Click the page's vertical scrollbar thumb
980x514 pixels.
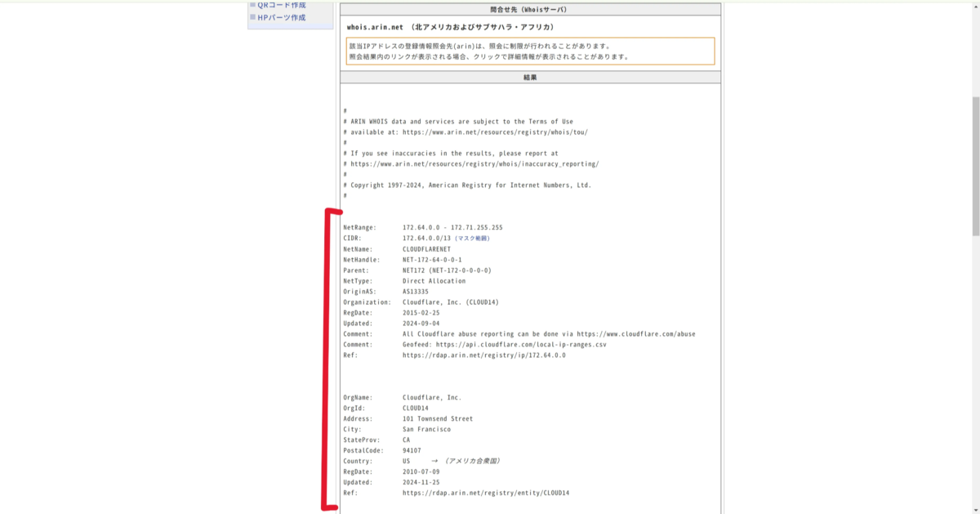(975, 166)
